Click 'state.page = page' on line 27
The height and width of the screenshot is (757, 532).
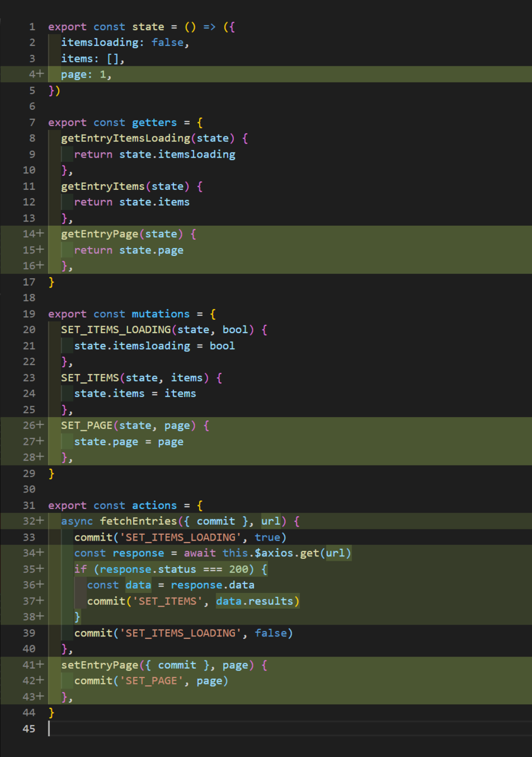point(129,442)
